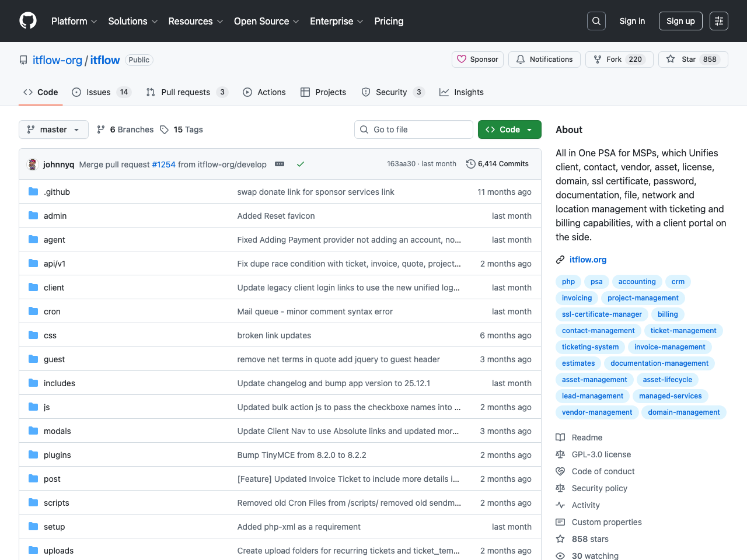Click the Activity pulse icon
The height and width of the screenshot is (560, 747).
560,505
